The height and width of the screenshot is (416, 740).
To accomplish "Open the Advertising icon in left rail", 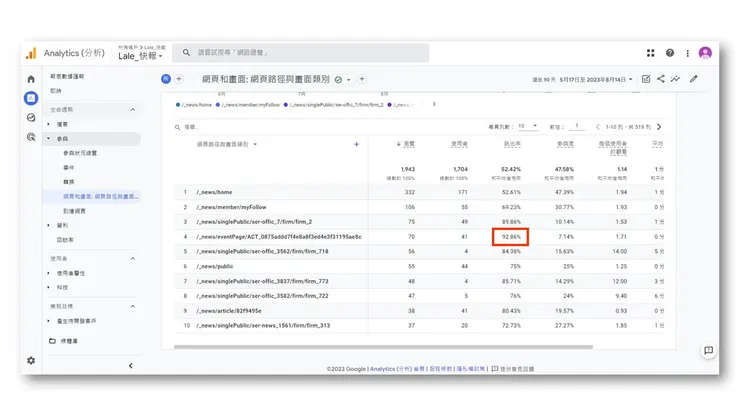I will pos(31,137).
